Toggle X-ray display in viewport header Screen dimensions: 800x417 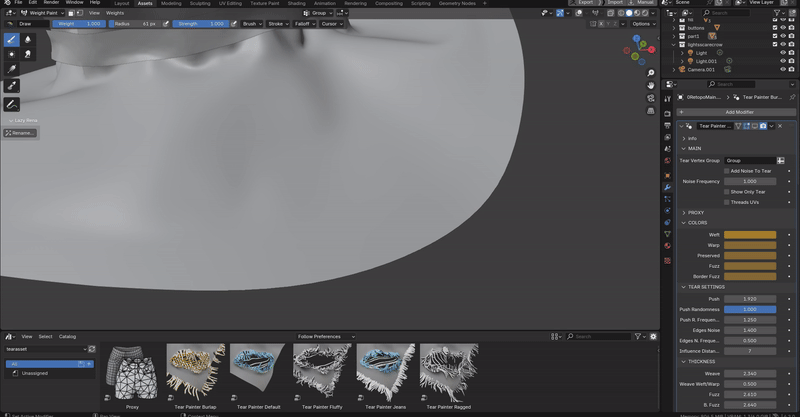(610, 13)
